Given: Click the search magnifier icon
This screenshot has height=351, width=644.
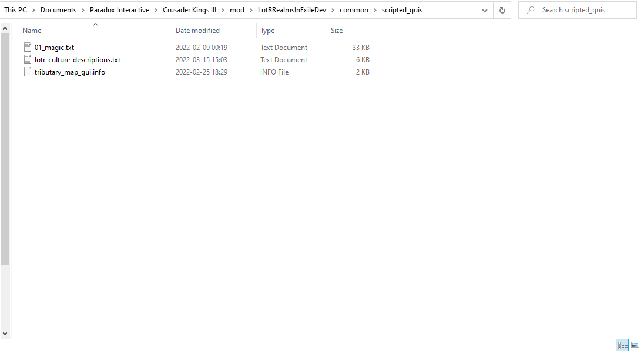Looking at the screenshot, I should click(531, 10).
